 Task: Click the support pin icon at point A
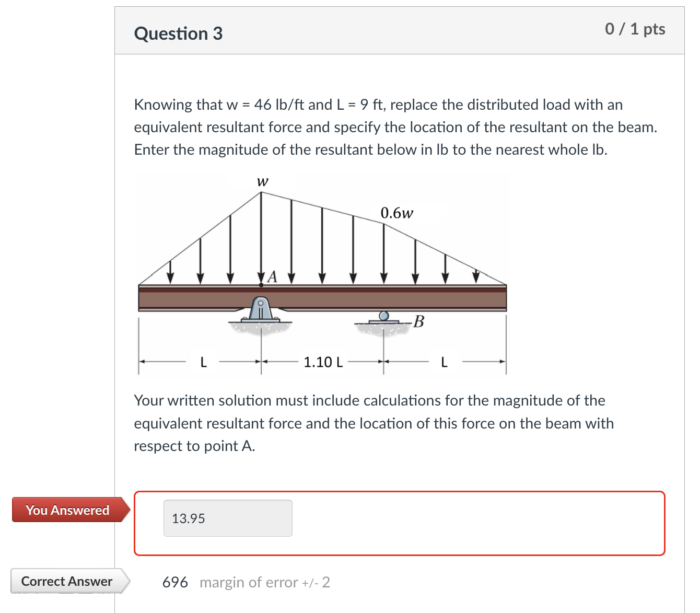(x=260, y=308)
